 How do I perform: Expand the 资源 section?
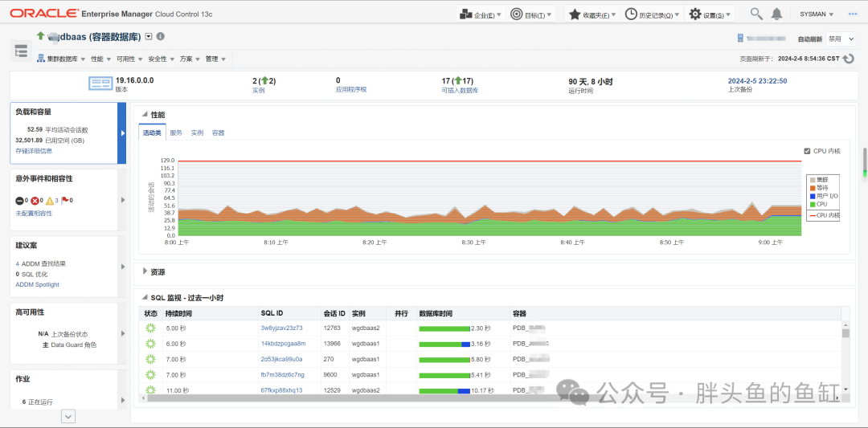click(x=145, y=271)
